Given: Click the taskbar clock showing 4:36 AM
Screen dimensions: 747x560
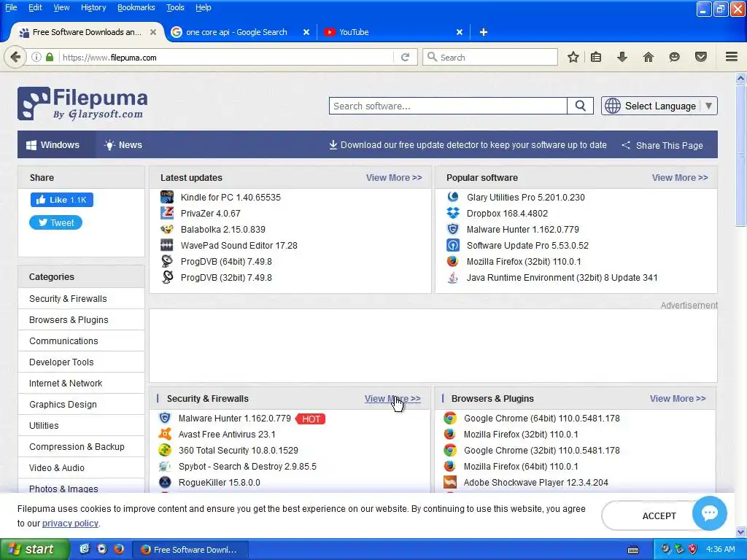Looking at the screenshot, I should click(x=720, y=549).
